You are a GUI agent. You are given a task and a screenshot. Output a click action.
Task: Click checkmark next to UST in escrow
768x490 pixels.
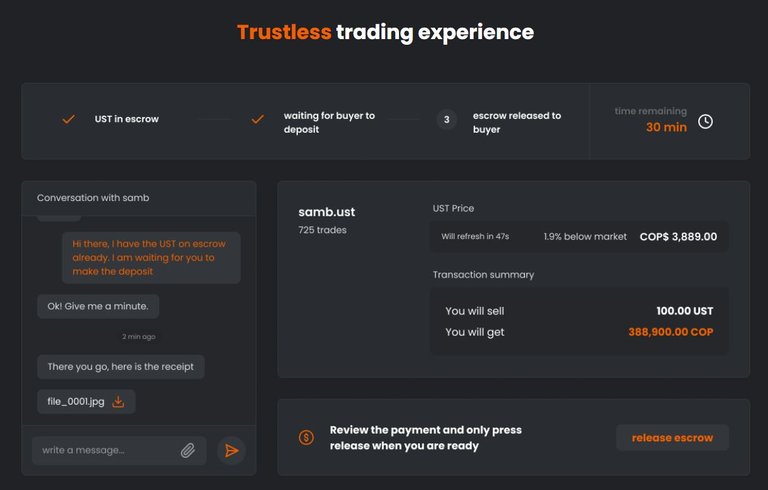(x=69, y=119)
